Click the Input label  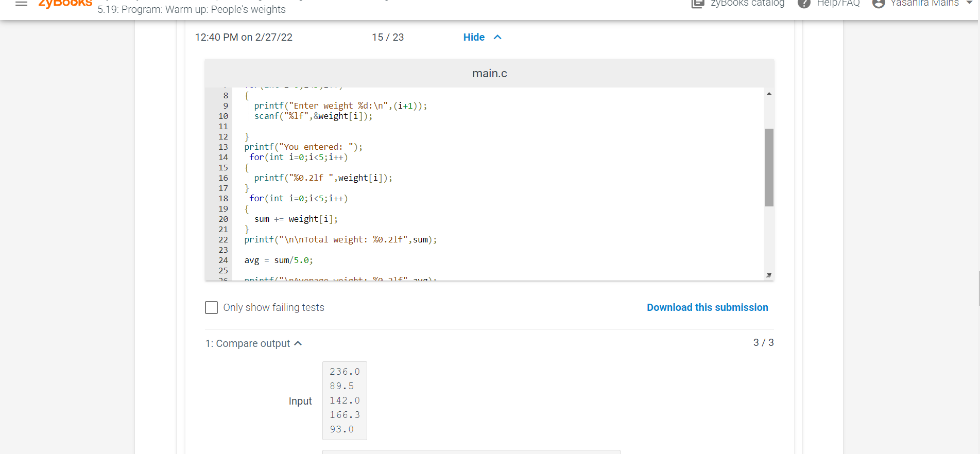click(x=300, y=401)
